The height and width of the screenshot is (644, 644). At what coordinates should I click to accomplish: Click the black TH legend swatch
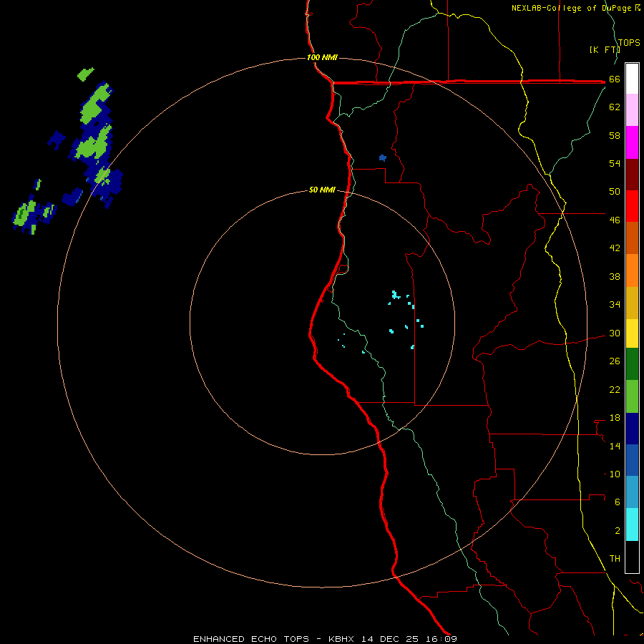click(x=632, y=557)
